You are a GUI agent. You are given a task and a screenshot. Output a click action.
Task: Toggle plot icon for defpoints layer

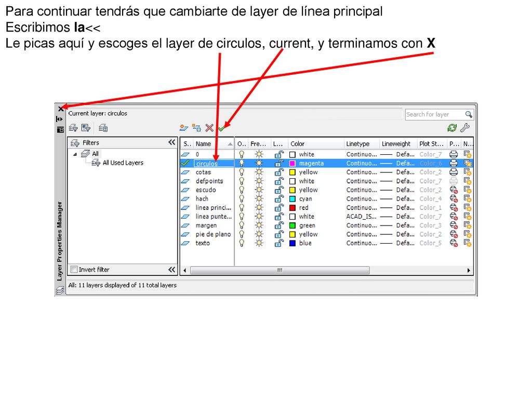click(453, 181)
